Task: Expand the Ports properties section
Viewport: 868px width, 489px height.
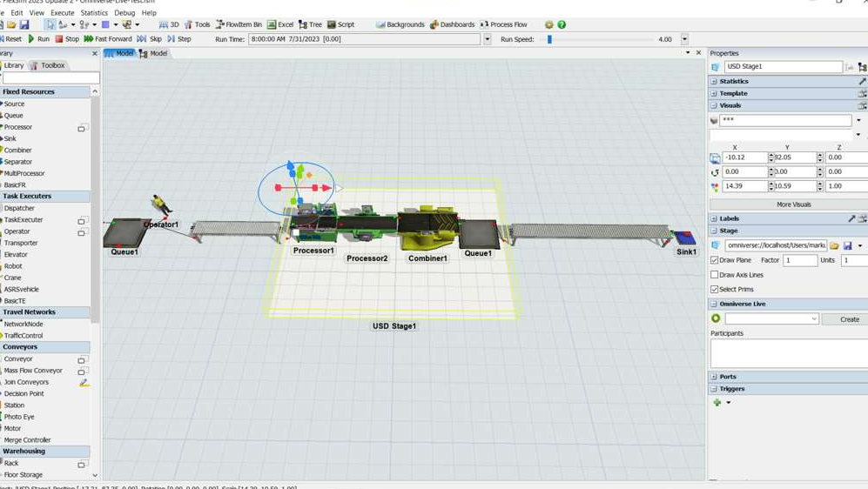Action: point(714,376)
